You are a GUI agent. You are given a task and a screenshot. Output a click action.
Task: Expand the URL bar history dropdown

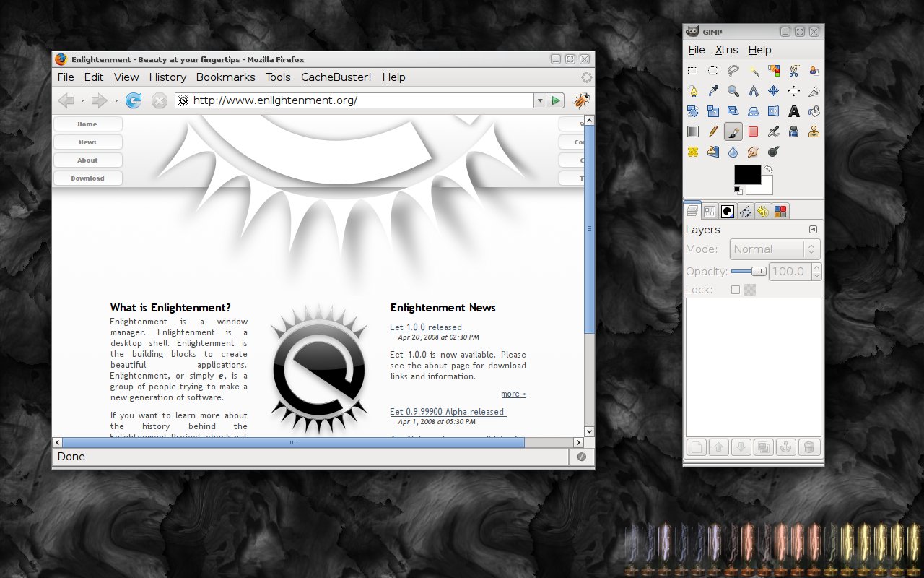click(539, 100)
